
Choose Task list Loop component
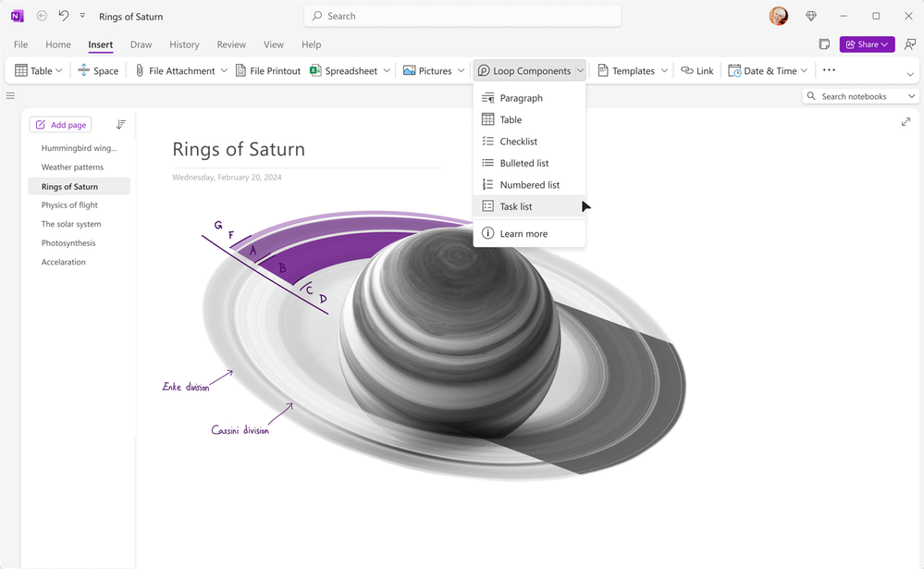tap(529, 206)
